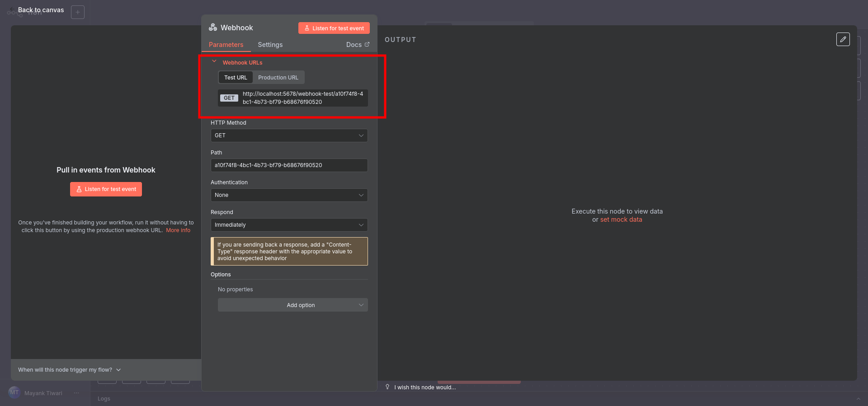Click the Path input field

(289, 165)
